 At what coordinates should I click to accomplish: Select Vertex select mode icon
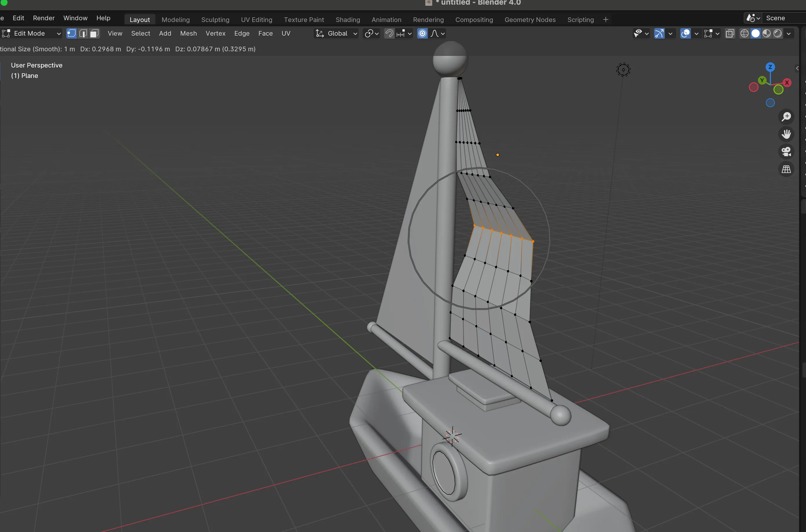click(71, 33)
